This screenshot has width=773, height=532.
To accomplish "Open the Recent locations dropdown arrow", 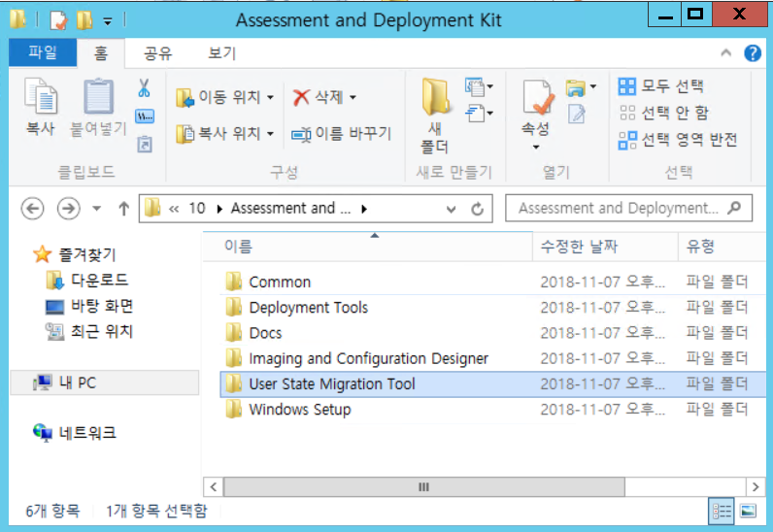I will point(97,209).
